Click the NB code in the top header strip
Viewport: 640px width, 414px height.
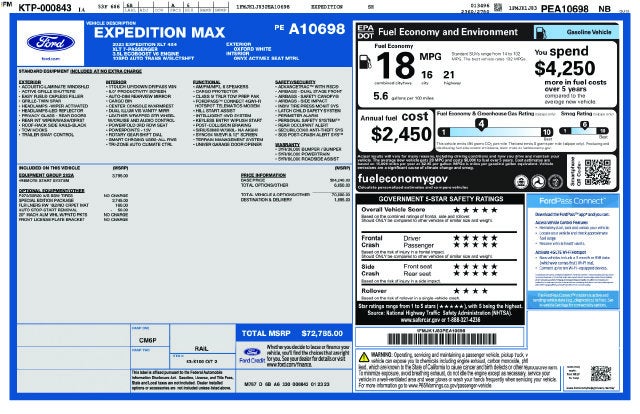coord(604,9)
